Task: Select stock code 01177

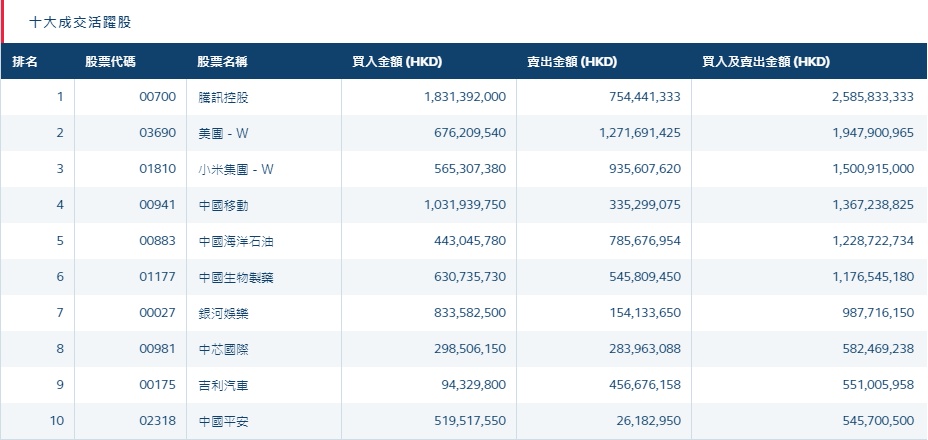Action: [x=157, y=277]
